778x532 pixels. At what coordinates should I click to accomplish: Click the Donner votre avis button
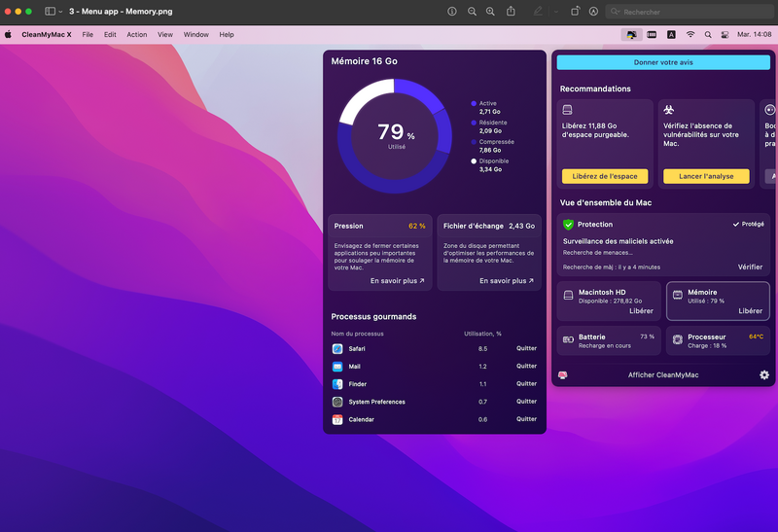click(663, 62)
